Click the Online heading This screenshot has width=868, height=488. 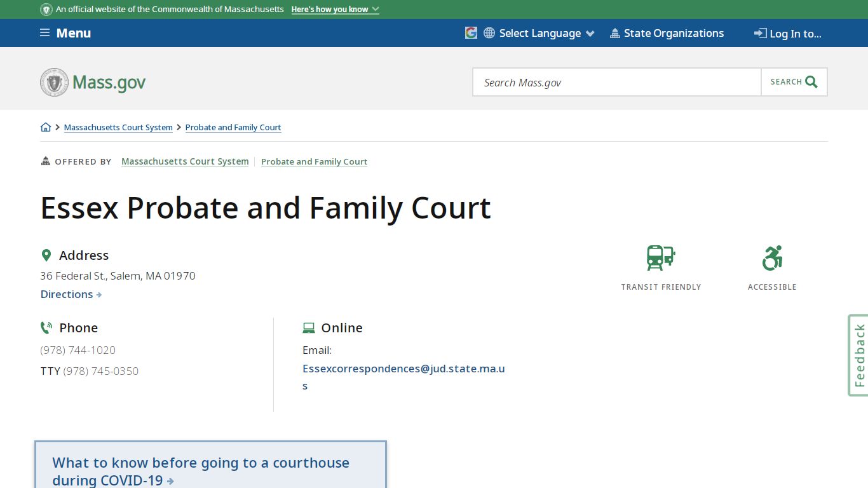tap(342, 328)
